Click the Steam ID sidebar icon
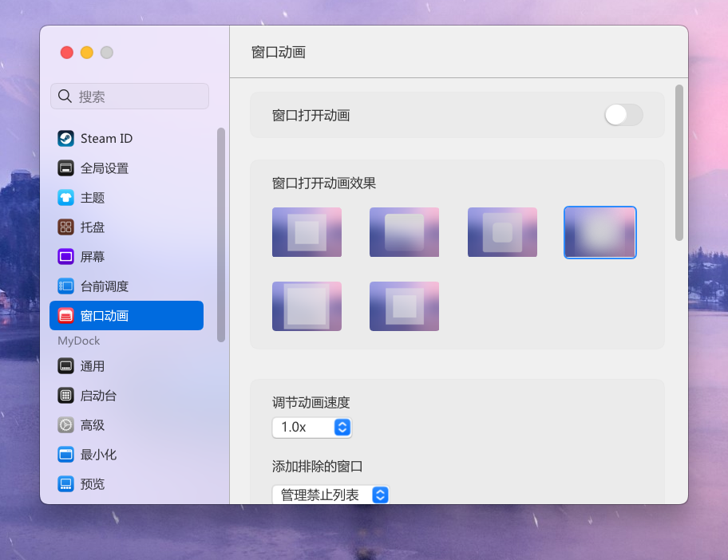Image resolution: width=728 pixels, height=560 pixels. pyautogui.click(x=65, y=138)
